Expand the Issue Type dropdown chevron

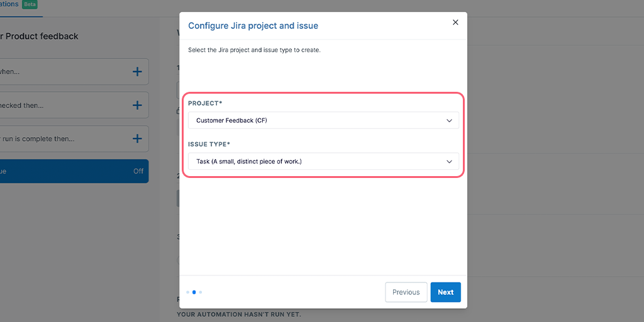(449, 162)
